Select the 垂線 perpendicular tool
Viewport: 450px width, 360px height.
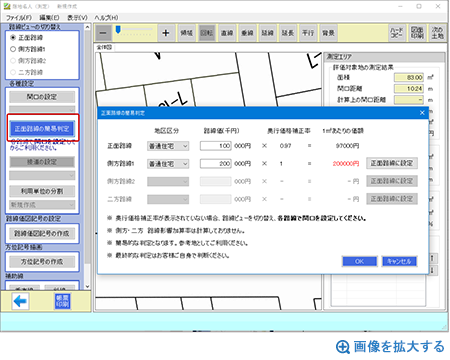(x=247, y=33)
